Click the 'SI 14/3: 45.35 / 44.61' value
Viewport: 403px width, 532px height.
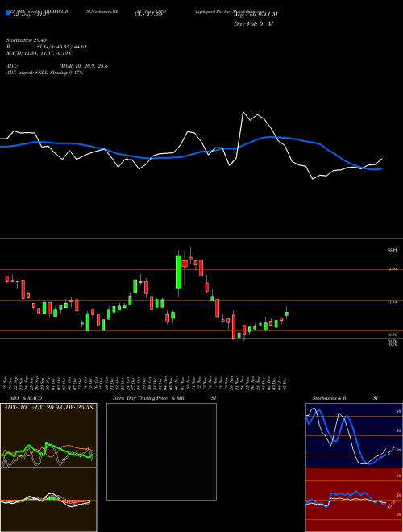(x=62, y=47)
